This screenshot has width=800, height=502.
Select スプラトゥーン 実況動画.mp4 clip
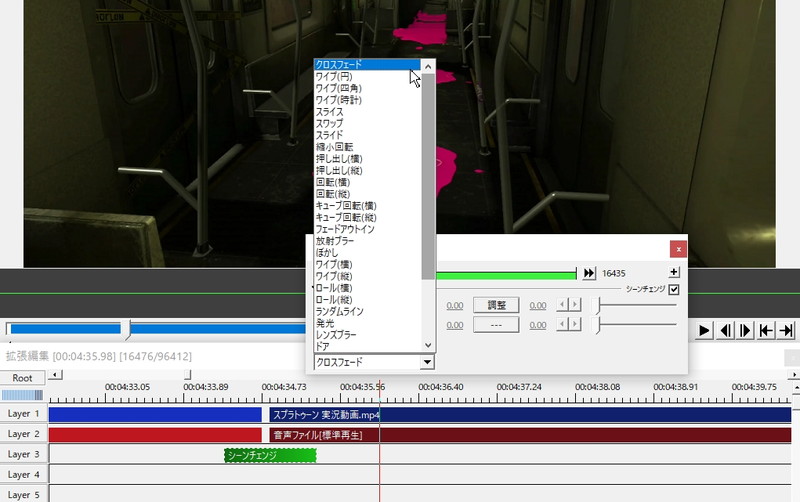tap(530, 415)
